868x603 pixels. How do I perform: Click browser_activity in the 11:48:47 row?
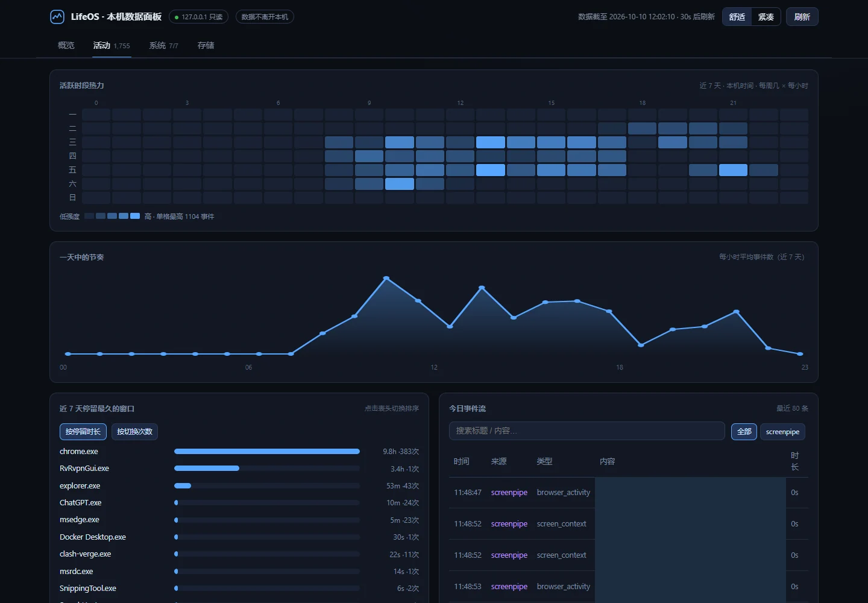[x=564, y=493]
